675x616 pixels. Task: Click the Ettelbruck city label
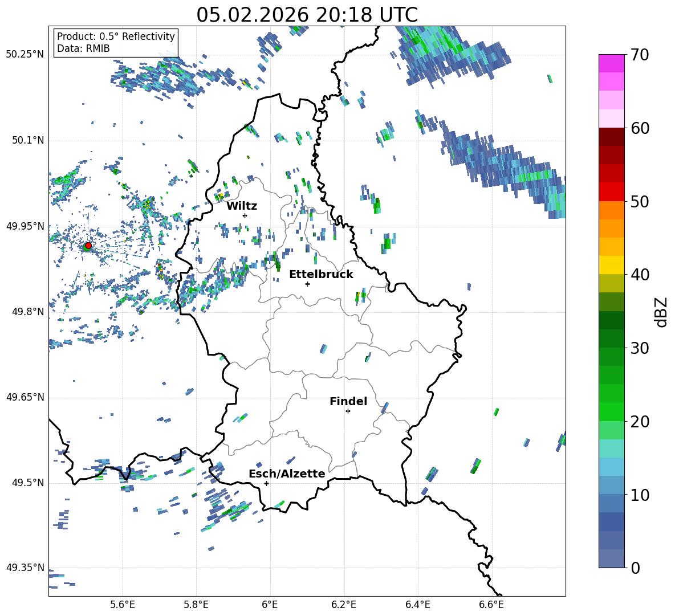(x=321, y=275)
